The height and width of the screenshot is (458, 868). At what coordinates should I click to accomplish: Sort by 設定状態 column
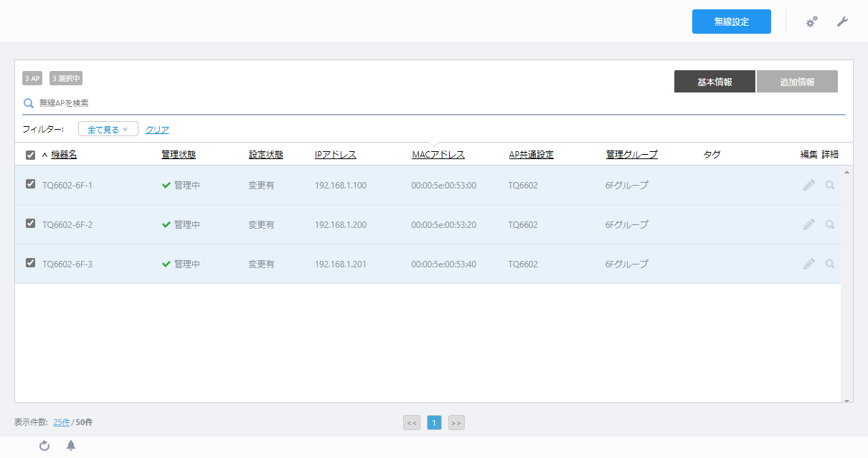tap(266, 154)
